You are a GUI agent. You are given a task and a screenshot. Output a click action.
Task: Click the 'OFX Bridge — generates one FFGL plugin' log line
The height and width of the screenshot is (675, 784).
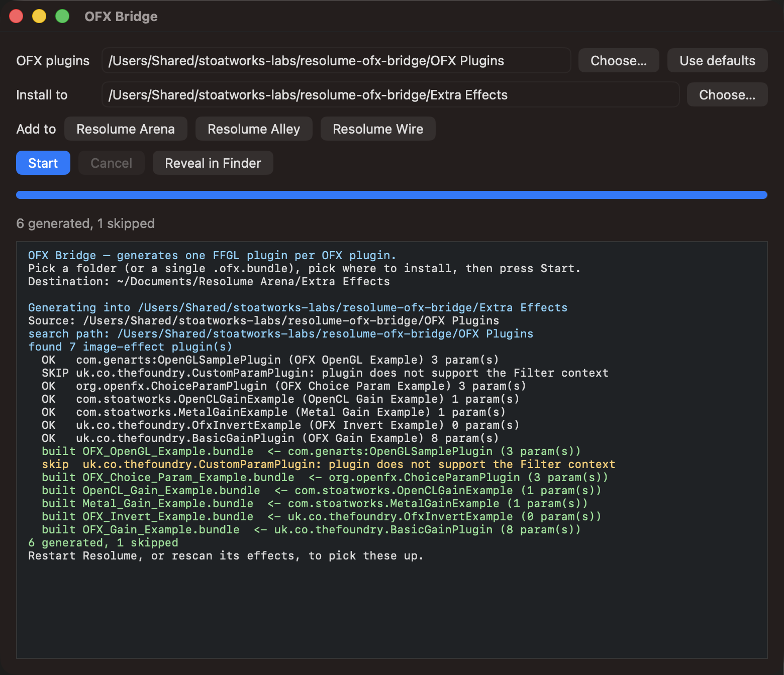coord(212,255)
